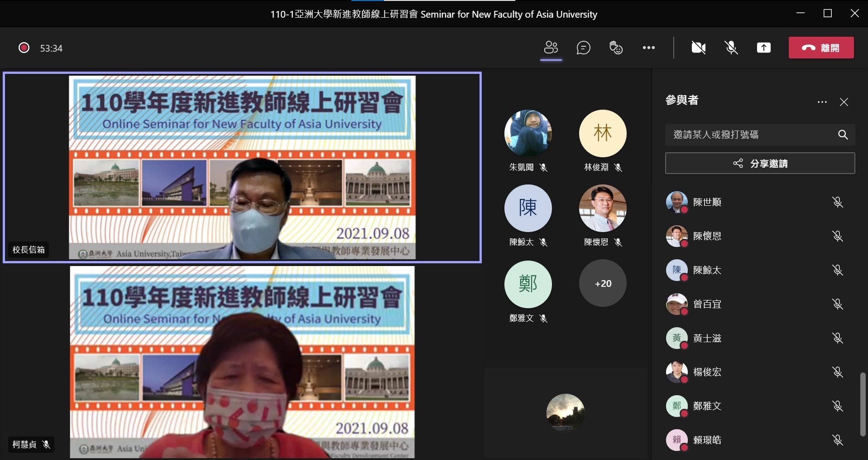Image resolution: width=868 pixels, height=460 pixels.
Task: Click muted mic icon under 林俊淵 gallery avatar
Action: [619, 167]
